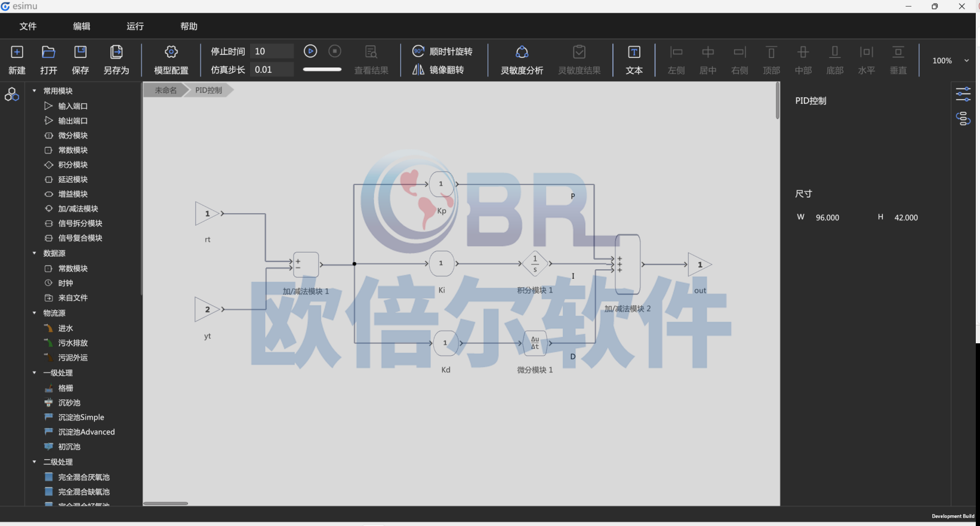This screenshot has width=980, height=526.
Task: Select 进水 under 物流源
Action: tap(66, 328)
